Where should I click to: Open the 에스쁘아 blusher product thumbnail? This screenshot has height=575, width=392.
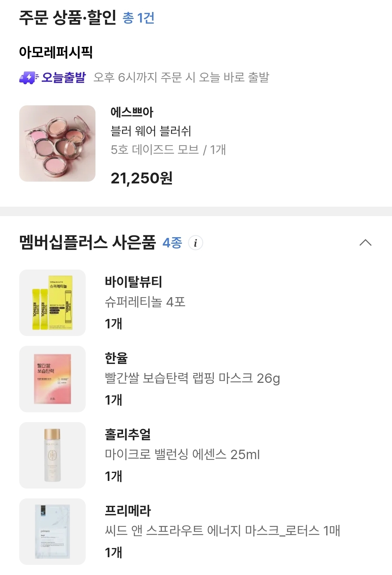point(57,143)
